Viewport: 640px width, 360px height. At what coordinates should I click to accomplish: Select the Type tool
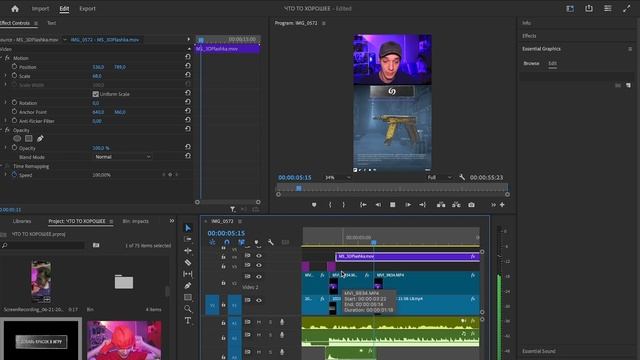pos(188,320)
